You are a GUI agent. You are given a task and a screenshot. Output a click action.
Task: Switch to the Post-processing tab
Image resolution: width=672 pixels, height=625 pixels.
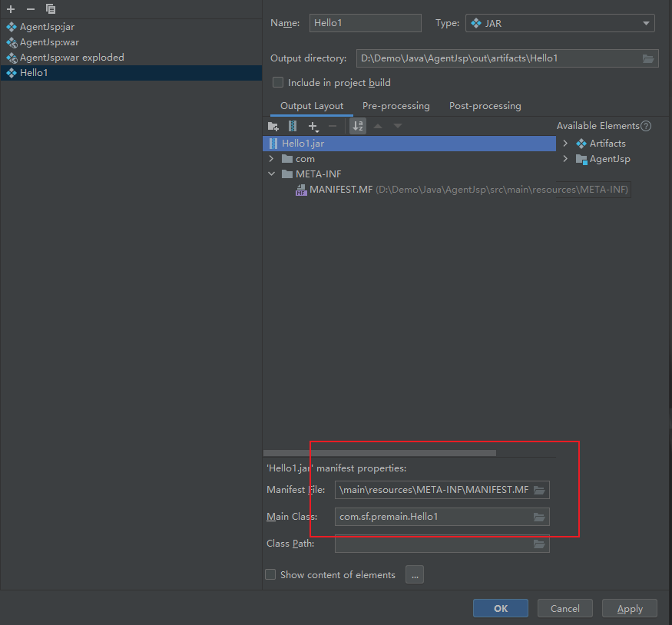coord(485,106)
